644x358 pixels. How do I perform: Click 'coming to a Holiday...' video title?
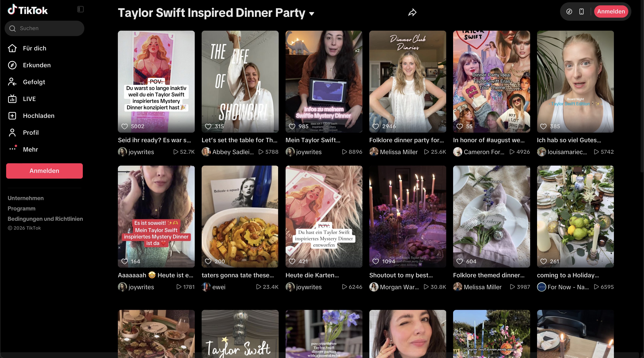click(568, 275)
